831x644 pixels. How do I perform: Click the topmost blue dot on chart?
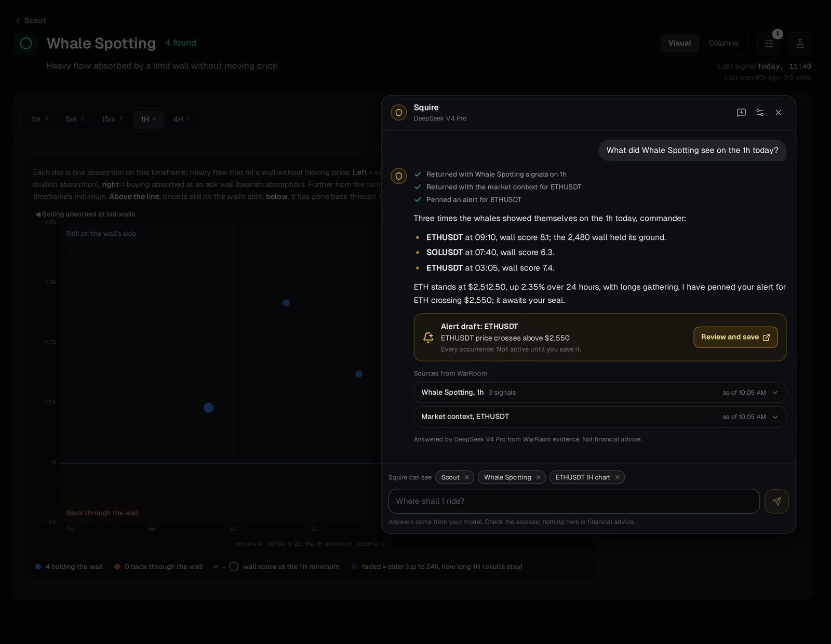pyautogui.click(x=286, y=303)
